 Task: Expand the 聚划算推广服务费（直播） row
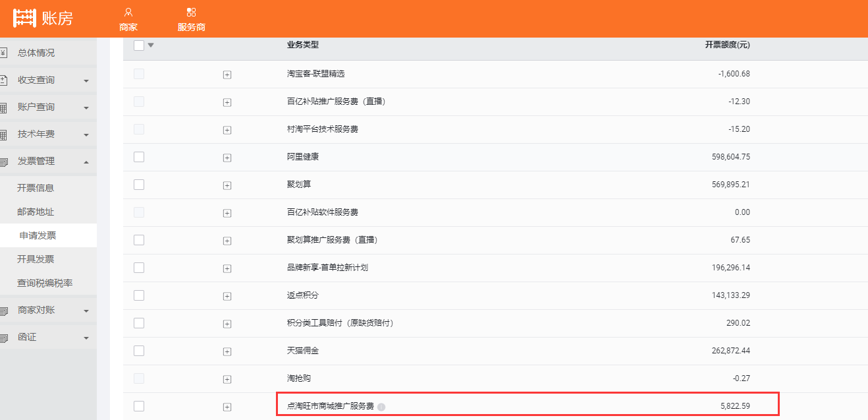coord(227,241)
